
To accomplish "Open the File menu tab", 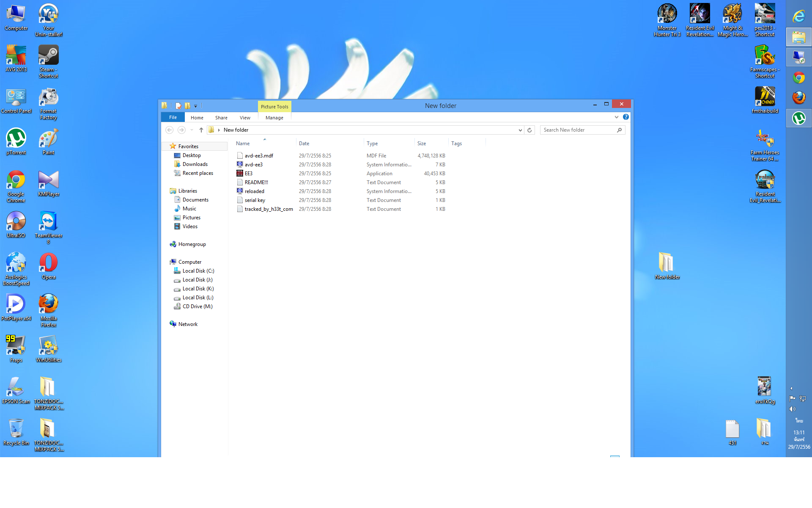I will [173, 117].
